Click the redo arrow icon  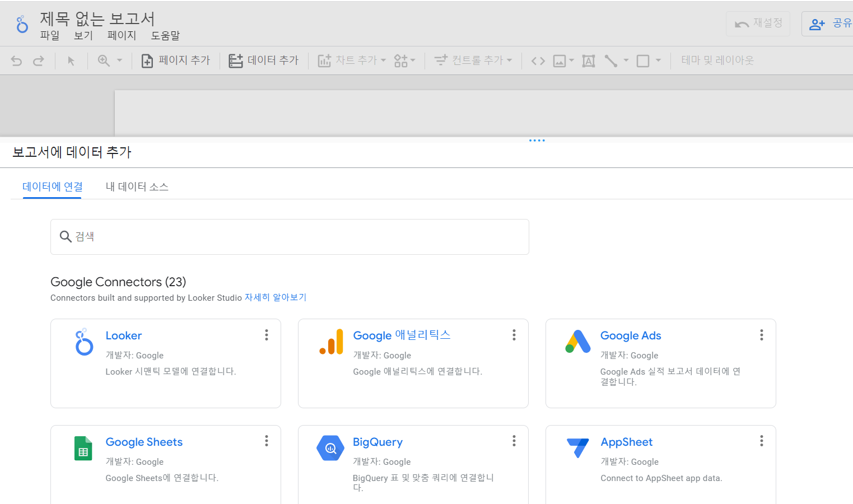coord(38,61)
